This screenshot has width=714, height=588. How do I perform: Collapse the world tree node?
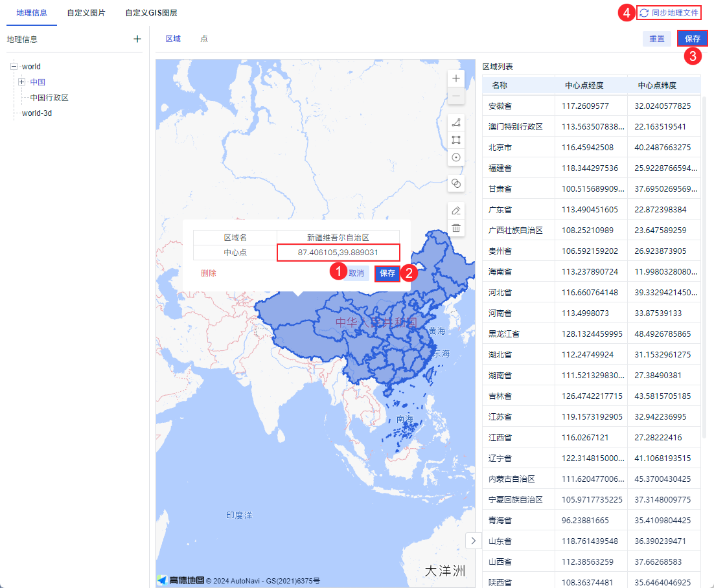point(14,67)
